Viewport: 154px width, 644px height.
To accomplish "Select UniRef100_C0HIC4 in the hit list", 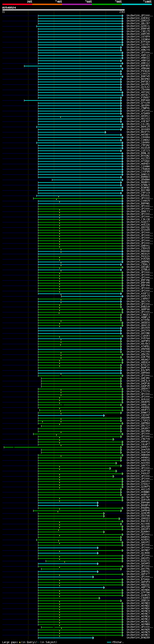I will (138, 74).
